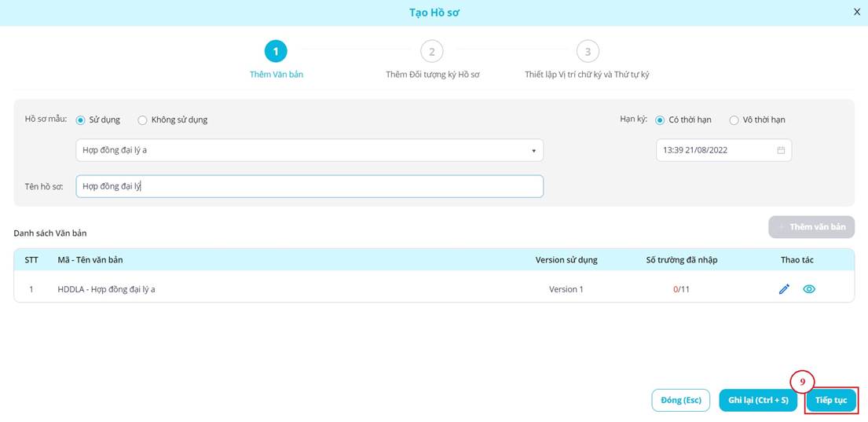
Task: Go to step 1 'Thêm Văn bản'
Action: click(x=276, y=52)
